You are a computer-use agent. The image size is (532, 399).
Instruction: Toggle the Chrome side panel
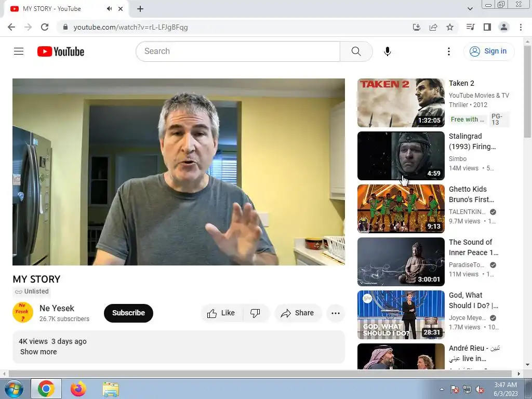(487, 27)
